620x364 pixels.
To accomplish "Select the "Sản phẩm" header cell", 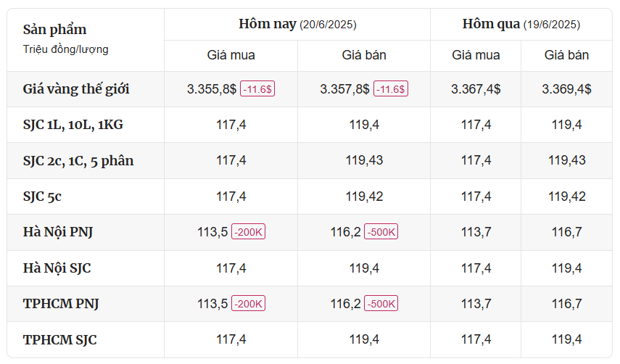I will tap(54, 30).
